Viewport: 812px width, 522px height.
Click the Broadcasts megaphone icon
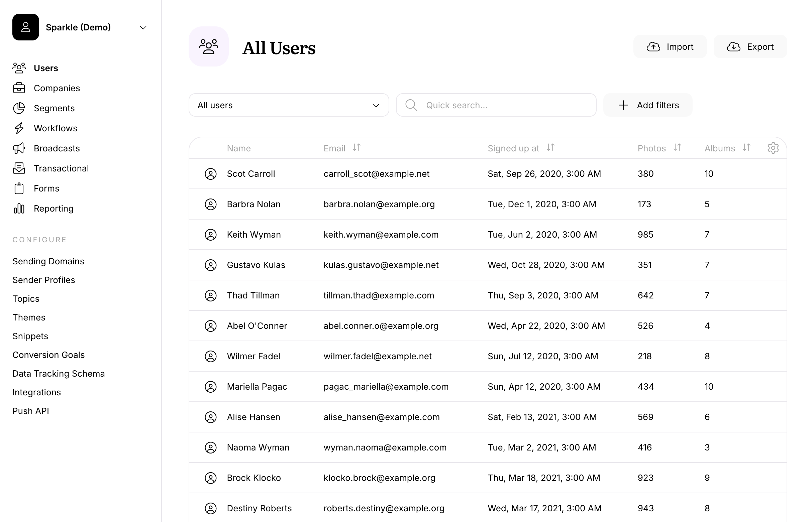pyautogui.click(x=19, y=148)
